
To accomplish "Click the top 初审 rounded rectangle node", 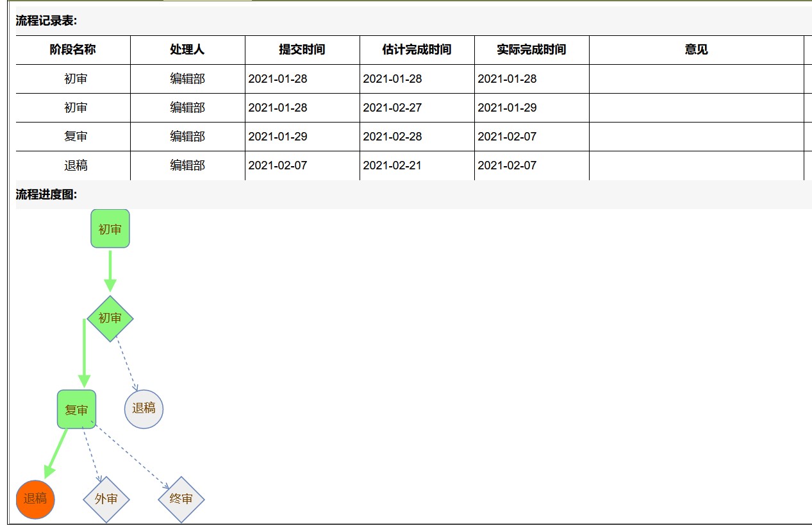I will pos(110,228).
